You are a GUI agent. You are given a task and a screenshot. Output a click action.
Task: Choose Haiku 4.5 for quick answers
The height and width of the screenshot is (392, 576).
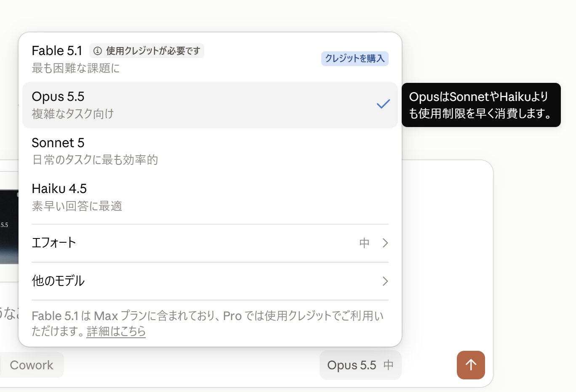point(210,197)
